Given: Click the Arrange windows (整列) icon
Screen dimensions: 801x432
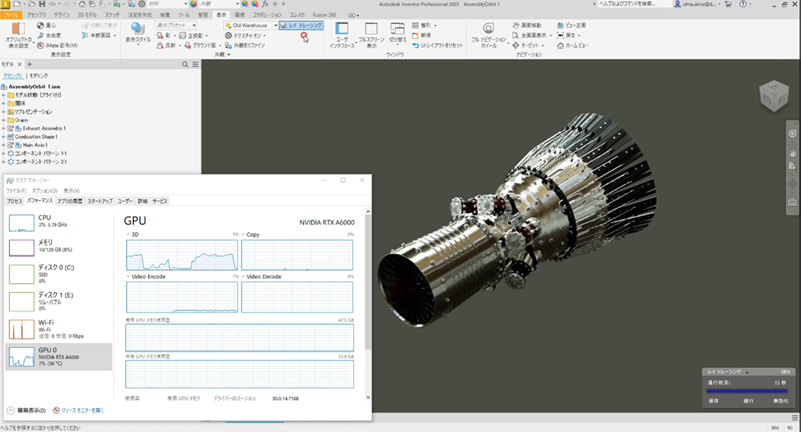Looking at the screenshot, I should [415, 25].
